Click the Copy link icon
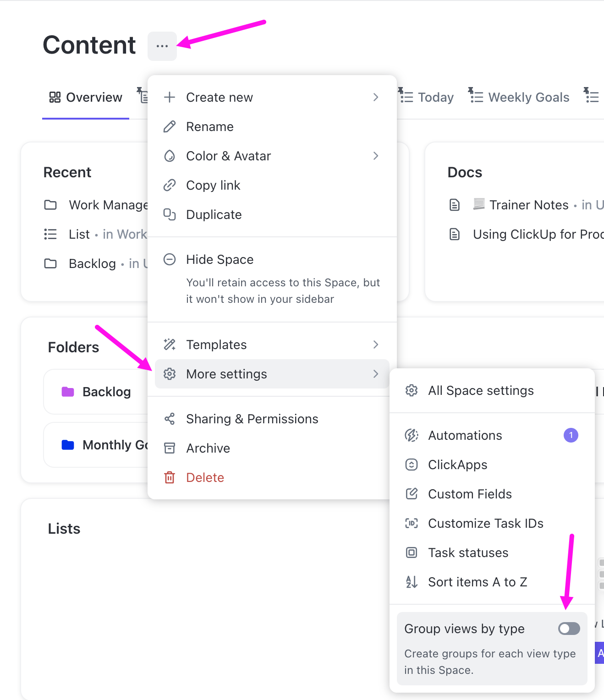 pos(170,185)
